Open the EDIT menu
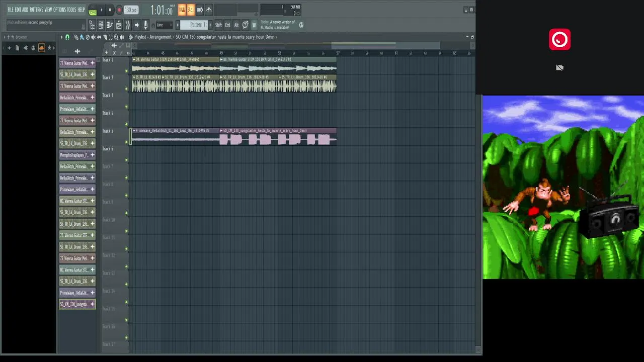 18,10
